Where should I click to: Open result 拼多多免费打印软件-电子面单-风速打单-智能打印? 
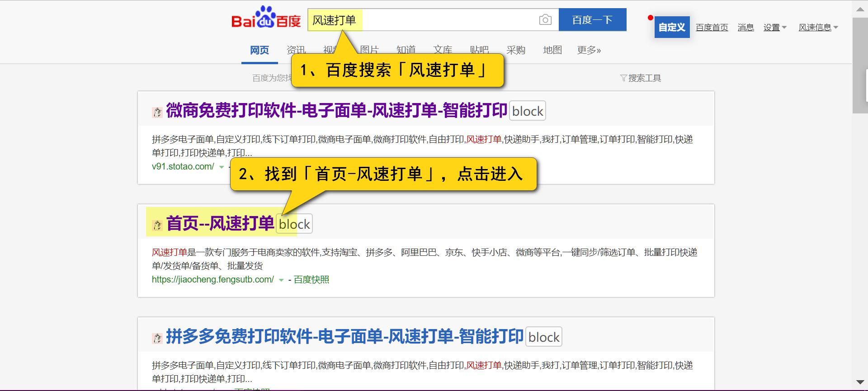(344, 337)
